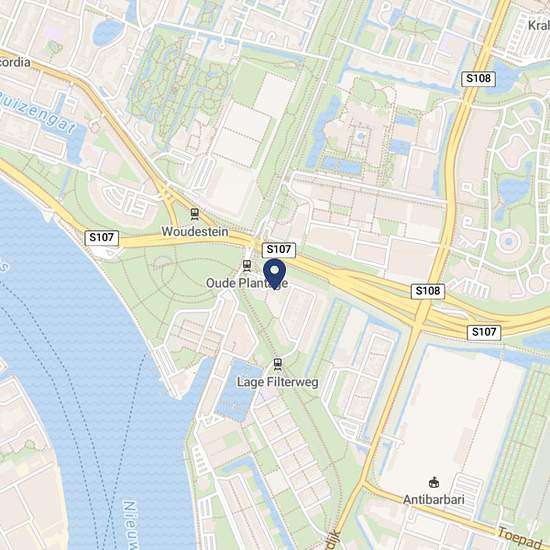Click the Lage Filterweg stop label
The image size is (550, 550).
278,382
